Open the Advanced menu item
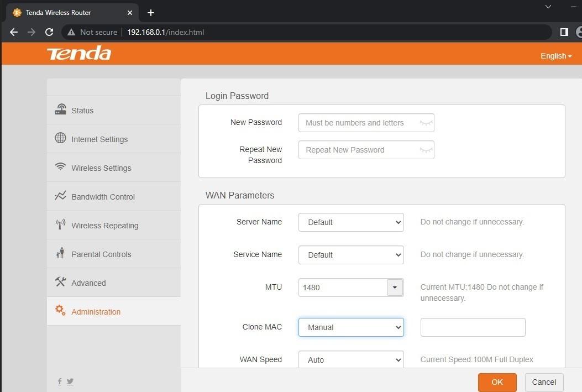Image resolution: width=582 pixels, height=392 pixels. click(x=113, y=283)
